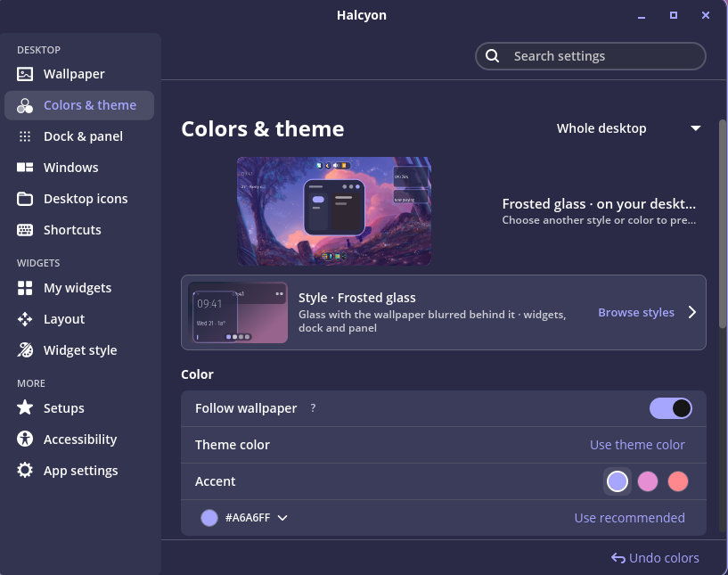The height and width of the screenshot is (575, 728).
Task: Select Desktop icons label in the sidebar
Action: [86, 199]
